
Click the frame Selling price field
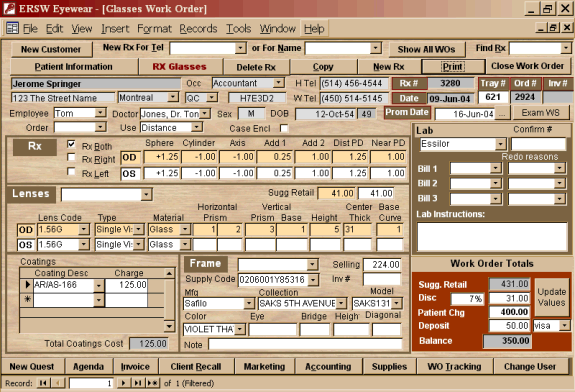[382, 264]
